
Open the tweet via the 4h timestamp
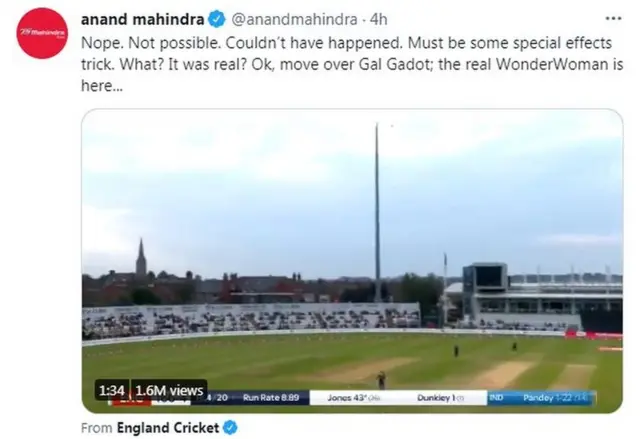coord(379,19)
